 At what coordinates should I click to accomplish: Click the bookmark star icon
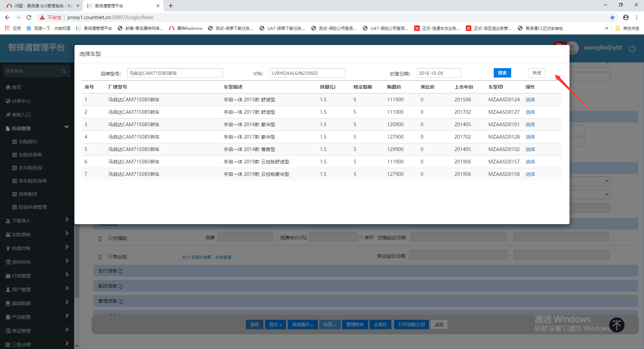612,17
